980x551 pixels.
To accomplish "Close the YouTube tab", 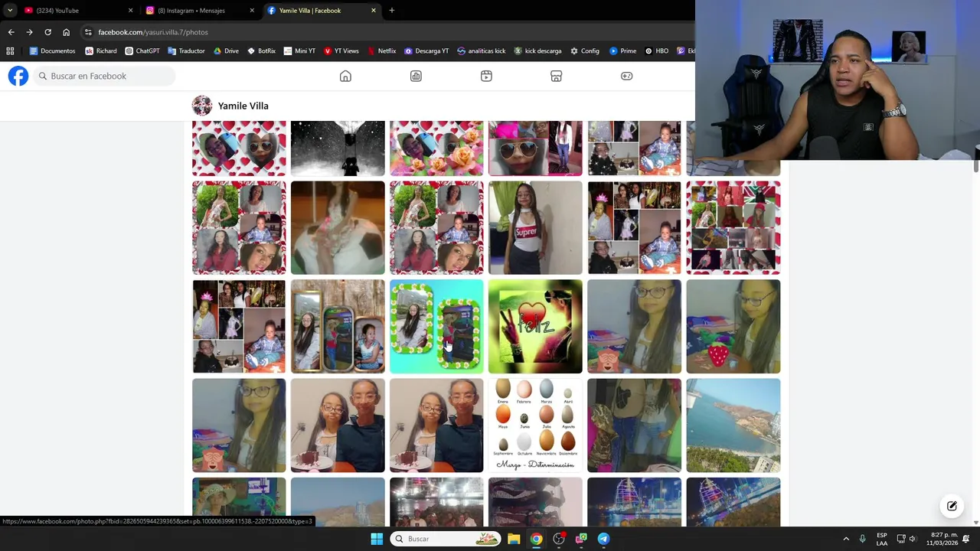I will coord(130,10).
